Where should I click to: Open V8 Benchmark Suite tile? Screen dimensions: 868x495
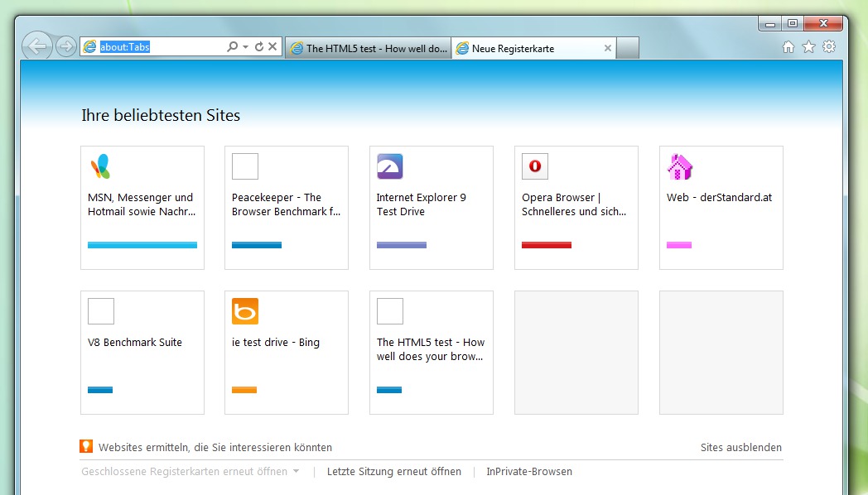(142, 353)
